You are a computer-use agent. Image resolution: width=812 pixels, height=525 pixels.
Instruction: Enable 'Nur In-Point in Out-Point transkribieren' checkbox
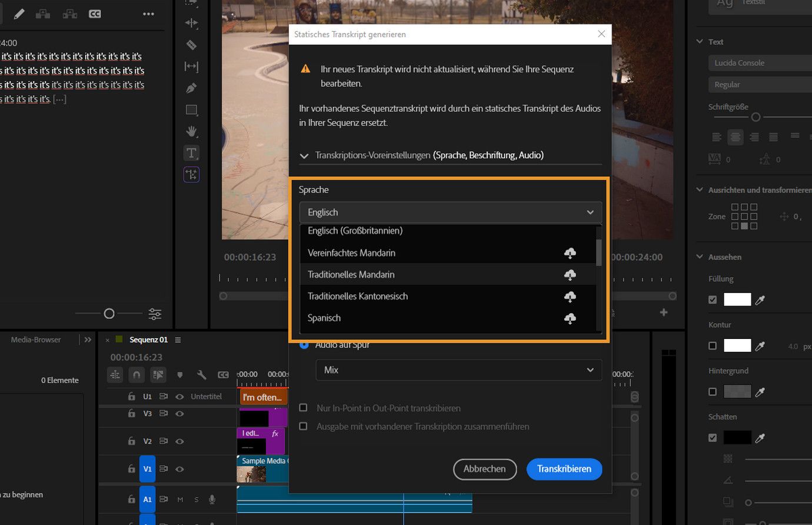304,408
